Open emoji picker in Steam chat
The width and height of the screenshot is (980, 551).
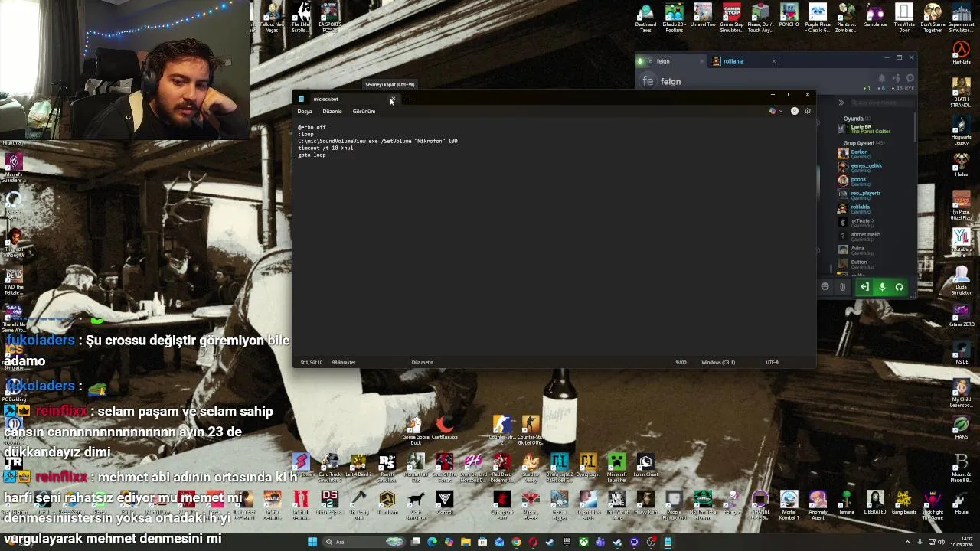point(825,287)
